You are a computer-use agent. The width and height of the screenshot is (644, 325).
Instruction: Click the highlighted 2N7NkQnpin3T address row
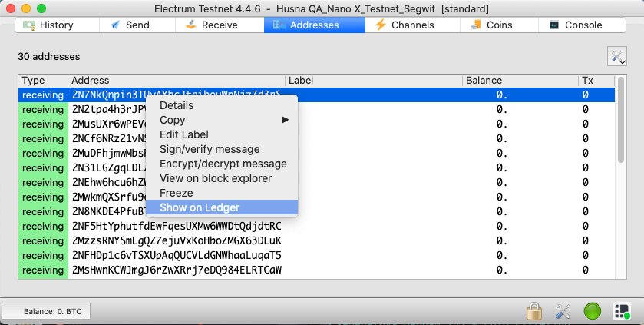click(x=316, y=95)
